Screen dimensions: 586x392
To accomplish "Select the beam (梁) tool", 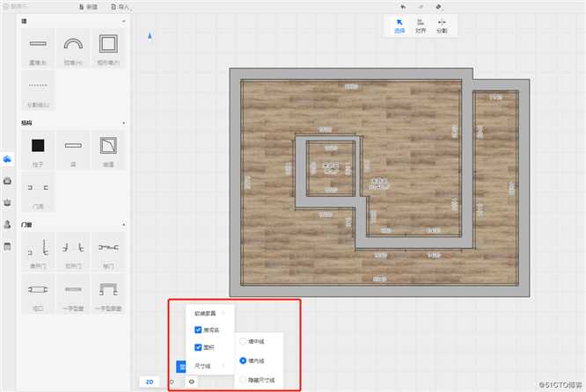I will (73, 150).
